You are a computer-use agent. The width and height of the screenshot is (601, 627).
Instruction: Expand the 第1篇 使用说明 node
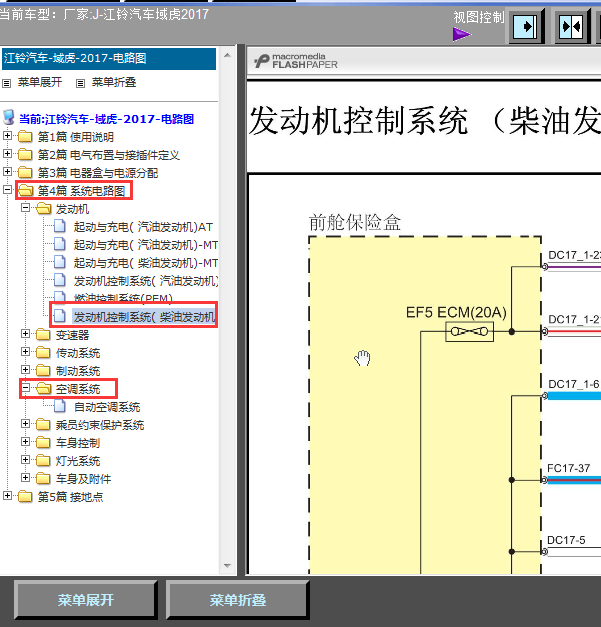click(x=7, y=136)
